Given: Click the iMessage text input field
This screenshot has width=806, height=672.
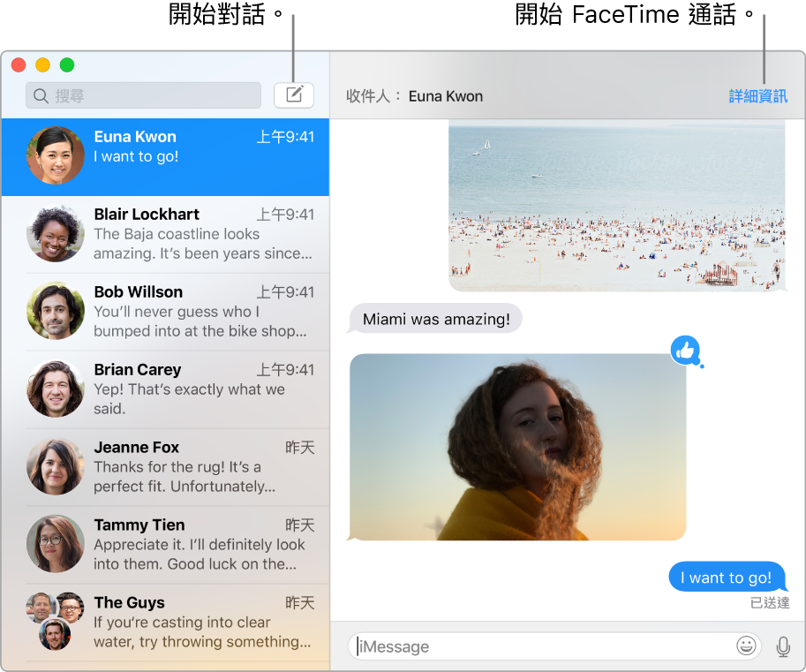Looking at the screenshot, I should (x=530, y=646).
